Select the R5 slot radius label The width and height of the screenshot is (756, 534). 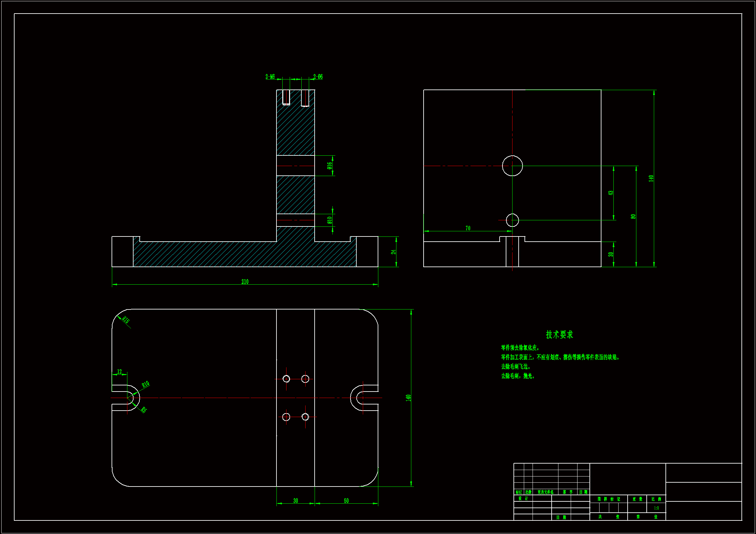144,410
